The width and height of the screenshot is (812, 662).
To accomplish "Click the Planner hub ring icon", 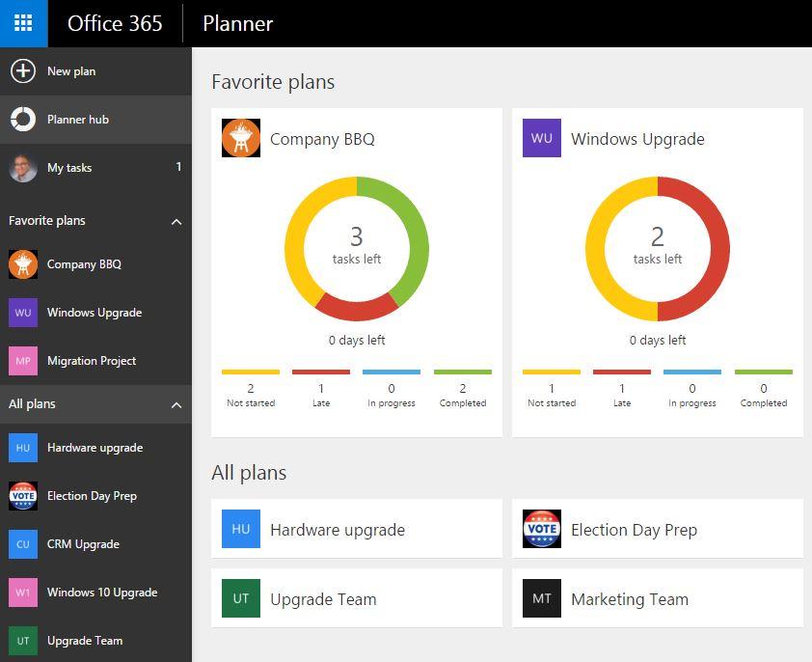I will 23,120.
